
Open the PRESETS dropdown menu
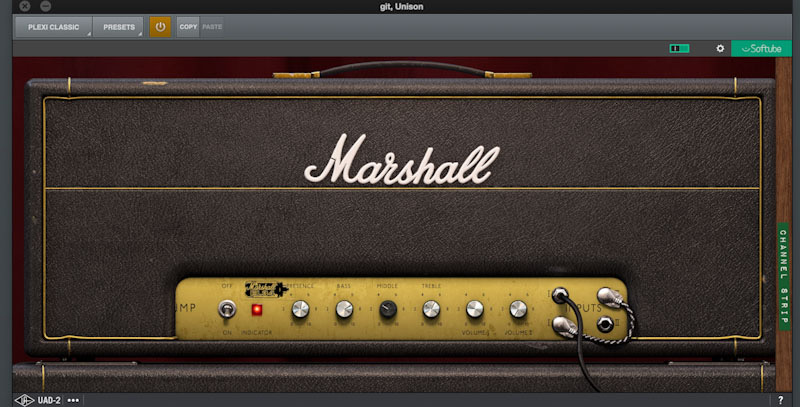pos(118,27)
